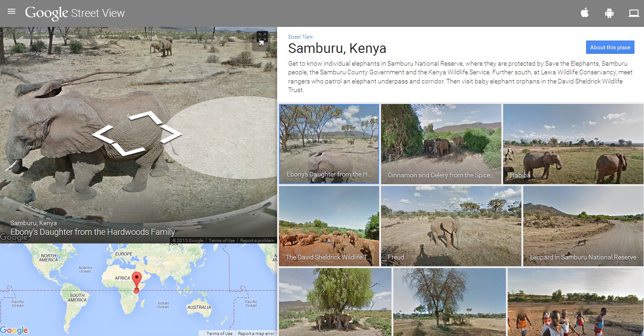Open the Street View breadcrumb link
Viewport: 644px width, 336px height.
(x=300, y=37)
